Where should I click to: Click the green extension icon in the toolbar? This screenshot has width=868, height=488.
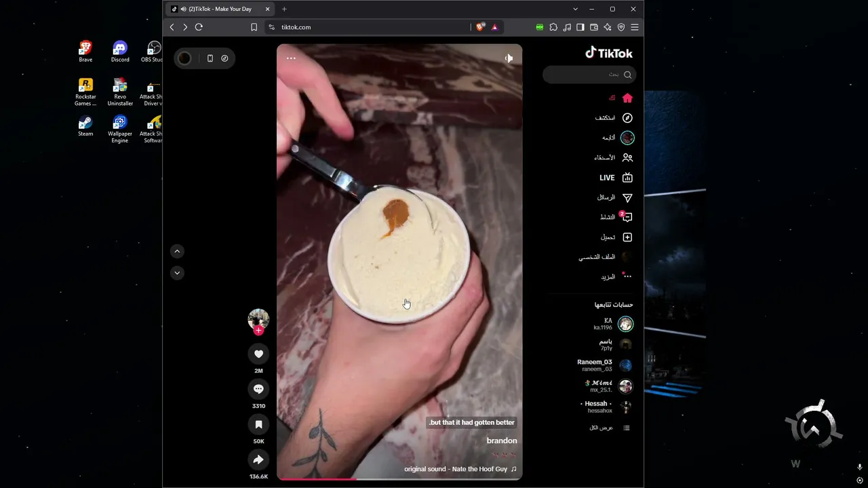coord(540,27)
